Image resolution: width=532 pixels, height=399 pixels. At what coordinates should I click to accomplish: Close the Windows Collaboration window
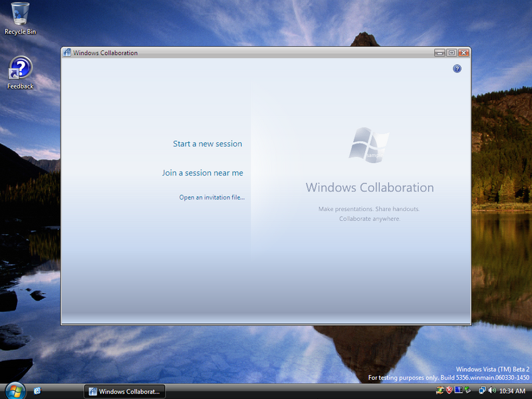(464, 53)
